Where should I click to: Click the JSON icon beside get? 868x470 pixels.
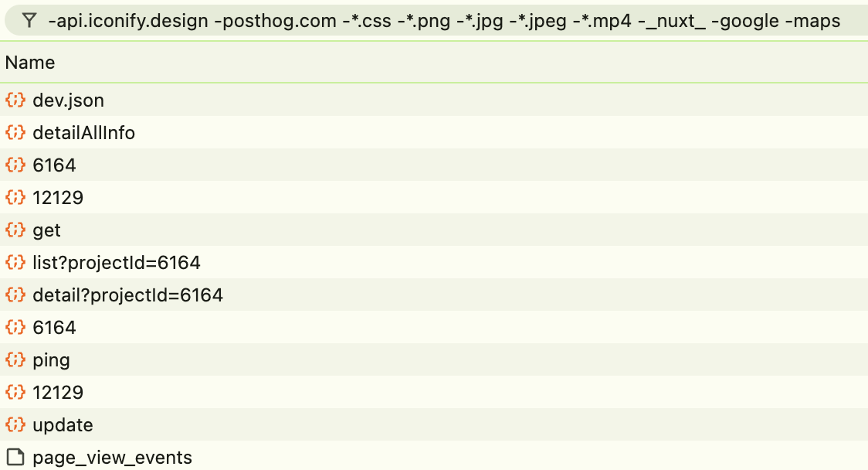click(x=15, y=230)
